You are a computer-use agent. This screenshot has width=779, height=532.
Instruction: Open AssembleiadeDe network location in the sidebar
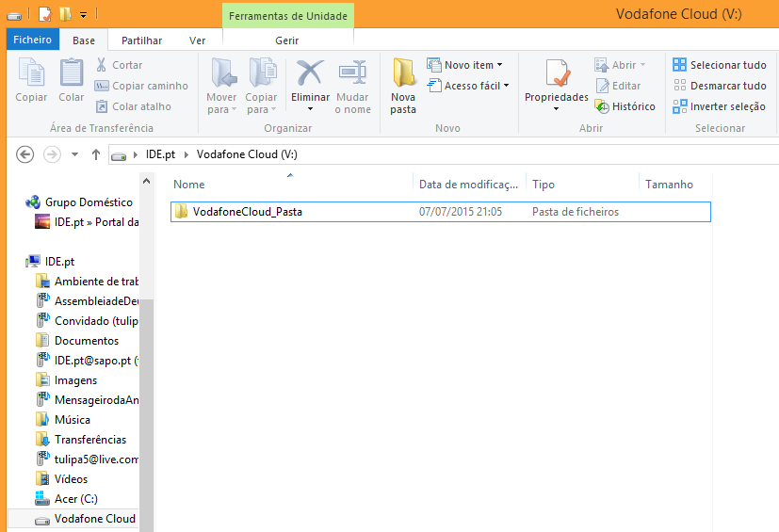pyautogui.click(x=88, y=301)
